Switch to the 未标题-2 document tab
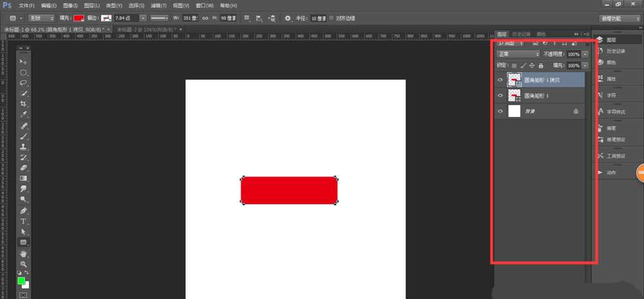The height and width of the screenshot is (299, 644). (x=144, y=30)
